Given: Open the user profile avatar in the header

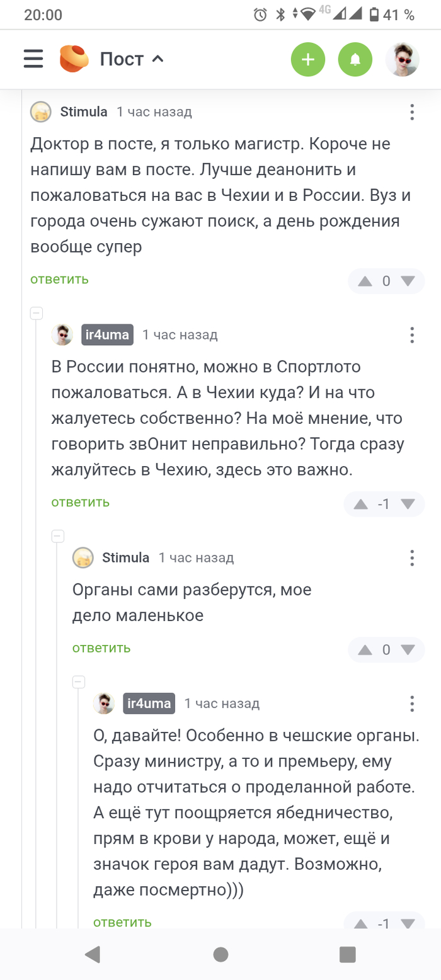Looking at the screenshot, I should tap(402, 60).
